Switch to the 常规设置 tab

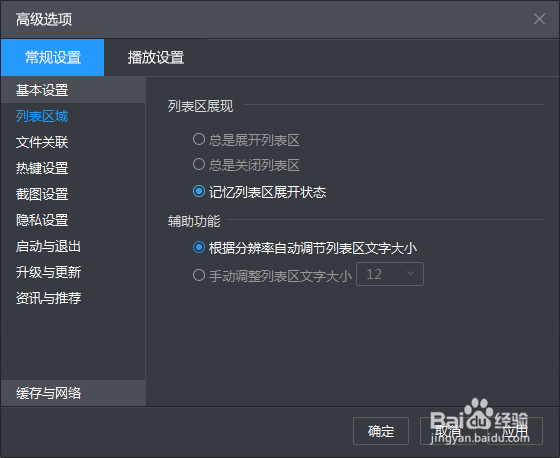click(x=52, y=57)
